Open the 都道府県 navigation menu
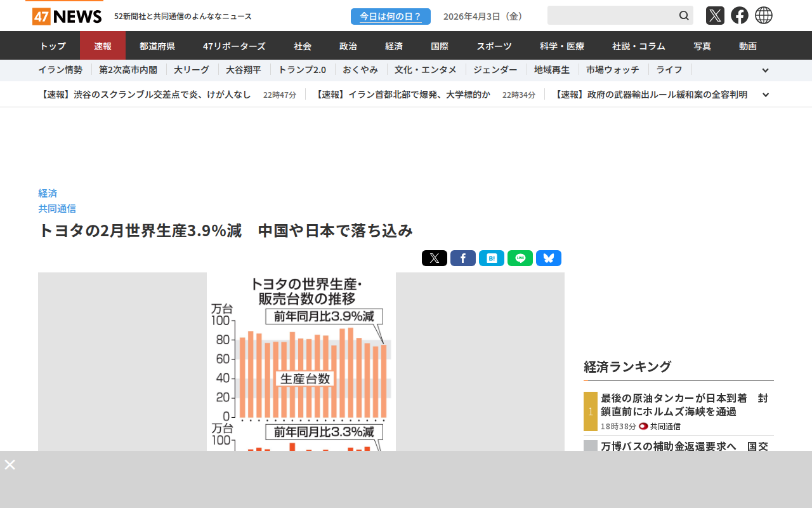812x508 pixels. point(157,46)
